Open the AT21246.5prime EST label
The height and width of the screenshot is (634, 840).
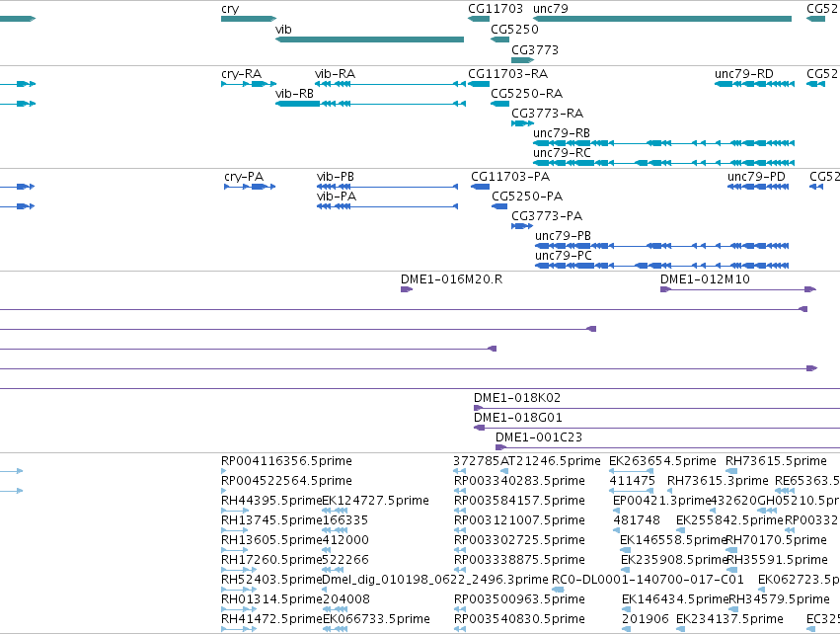click(x=550, y=461)
